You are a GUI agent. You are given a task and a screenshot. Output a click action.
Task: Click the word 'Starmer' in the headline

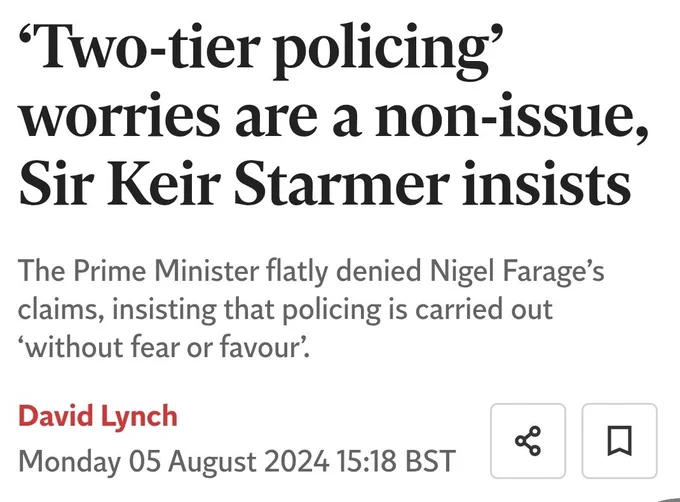(x=341, y=183)
